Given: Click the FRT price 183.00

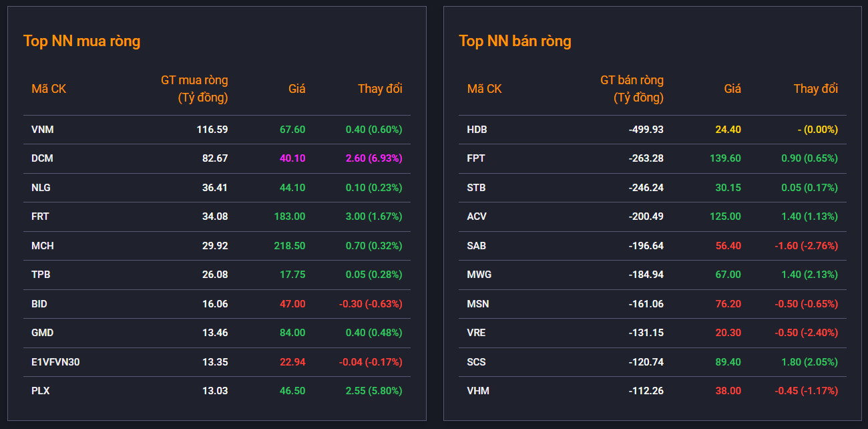Looking at the screenshot, I should (290, 217).
